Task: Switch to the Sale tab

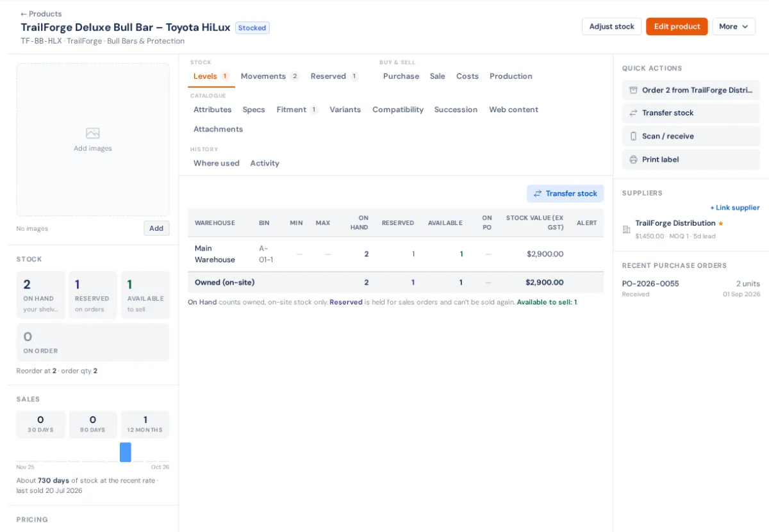Action: [438, 76]
